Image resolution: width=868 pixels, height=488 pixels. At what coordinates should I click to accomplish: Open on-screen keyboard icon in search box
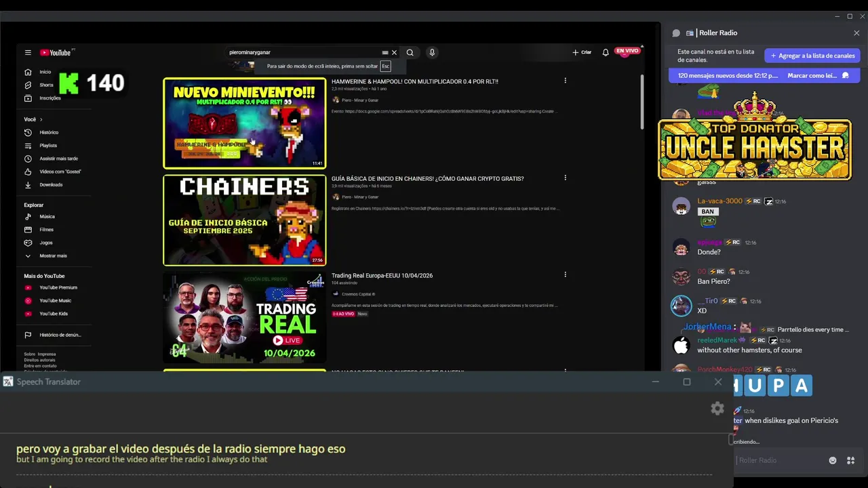(384, 52)
